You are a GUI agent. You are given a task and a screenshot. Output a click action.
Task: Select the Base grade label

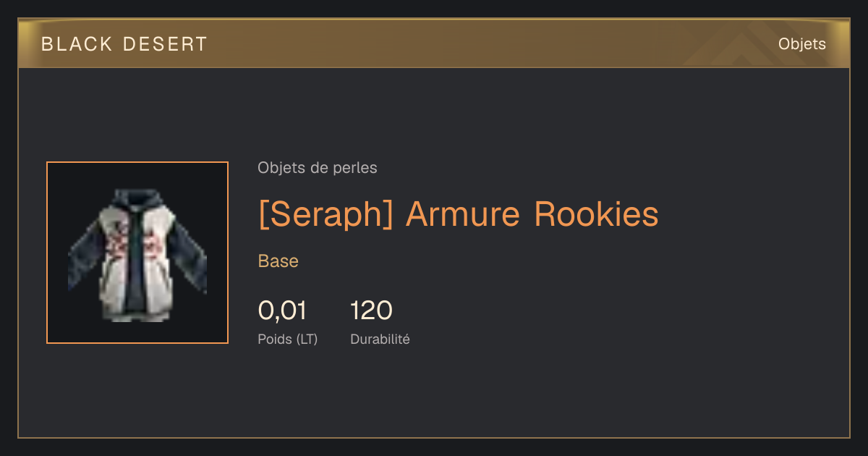click(x=278, y=261)
